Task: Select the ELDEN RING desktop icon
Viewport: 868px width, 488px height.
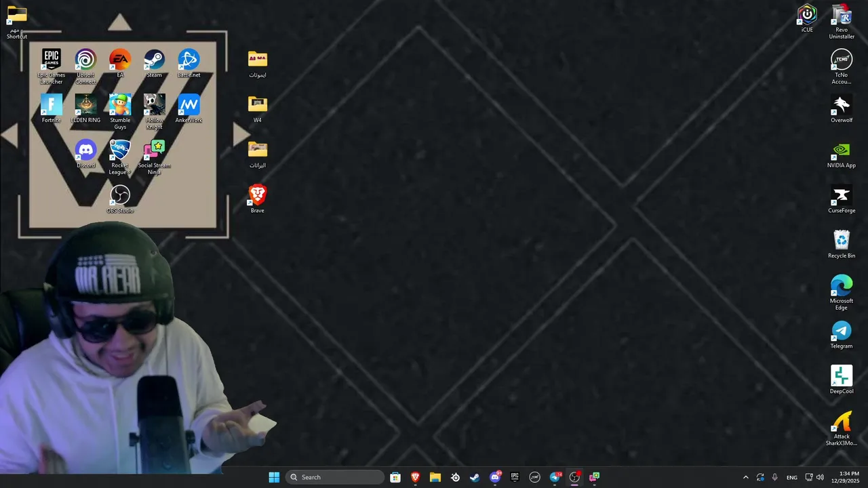Action: click(x=85, y=108)
